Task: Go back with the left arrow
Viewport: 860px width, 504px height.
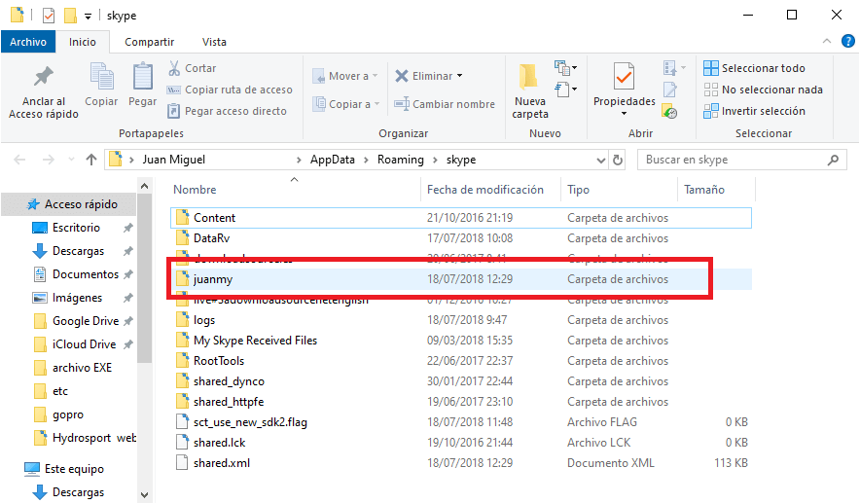Action: pos(19,160)
